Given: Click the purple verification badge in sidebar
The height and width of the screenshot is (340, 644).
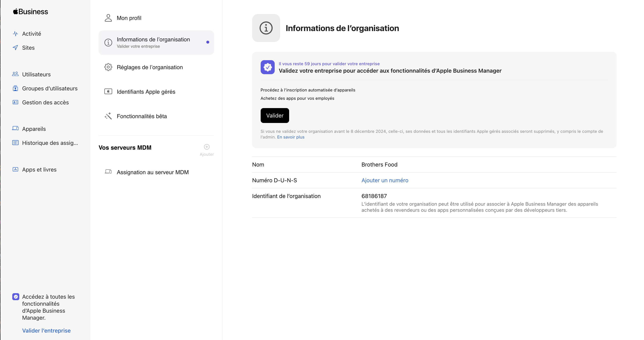Looking at the screenshot, I should pyautogui.click(x=16, y=296).
